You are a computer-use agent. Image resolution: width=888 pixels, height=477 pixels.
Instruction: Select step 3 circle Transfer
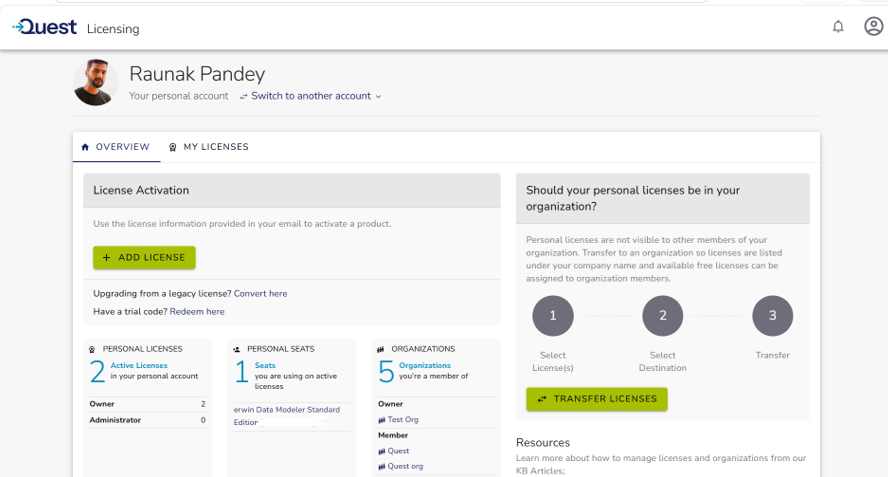[x=772, y=316]
